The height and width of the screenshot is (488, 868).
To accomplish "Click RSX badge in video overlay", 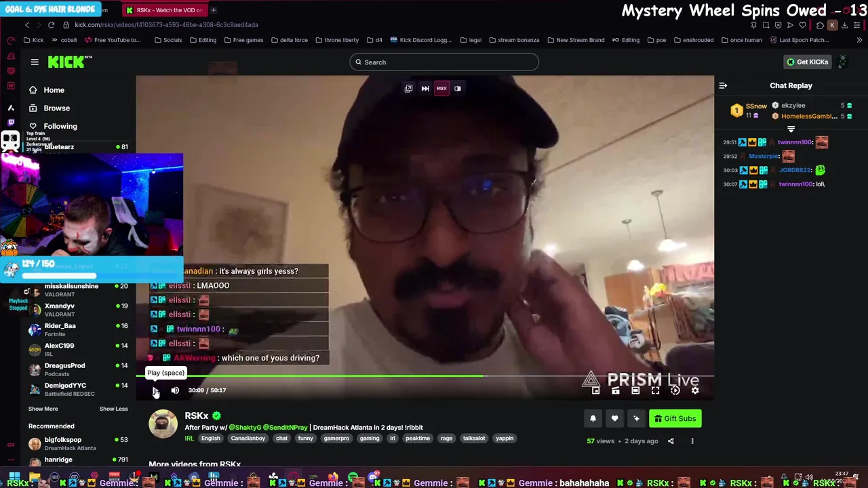I will [441, 88].
